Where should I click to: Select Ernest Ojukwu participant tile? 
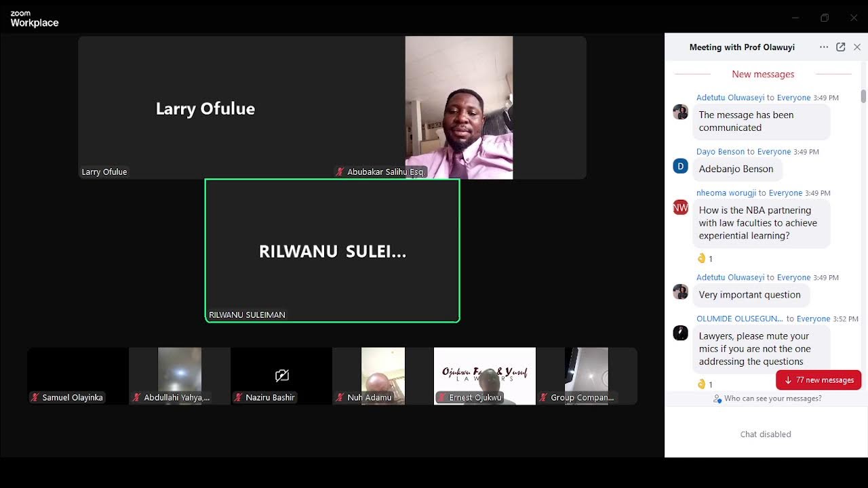pyautogui.click(x=485, y=376)
